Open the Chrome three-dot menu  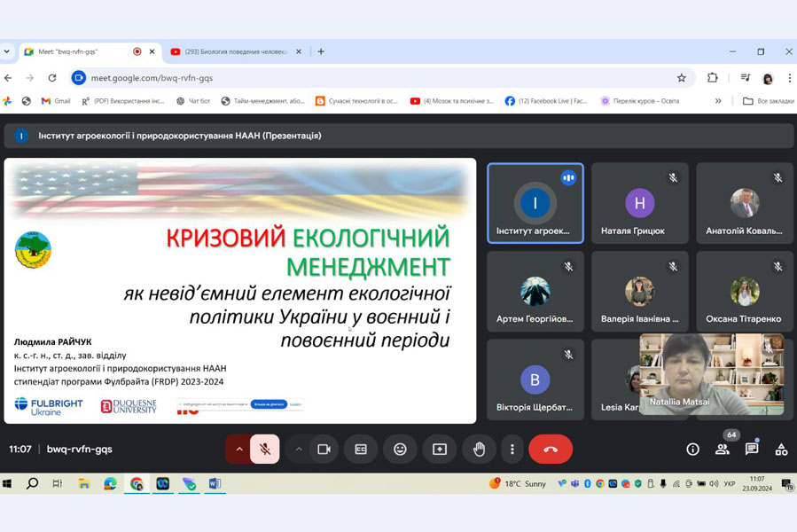point(789,78)
